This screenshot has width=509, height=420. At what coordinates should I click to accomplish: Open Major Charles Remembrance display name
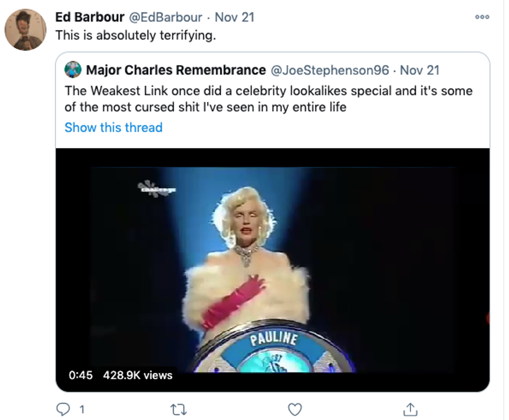176,70
